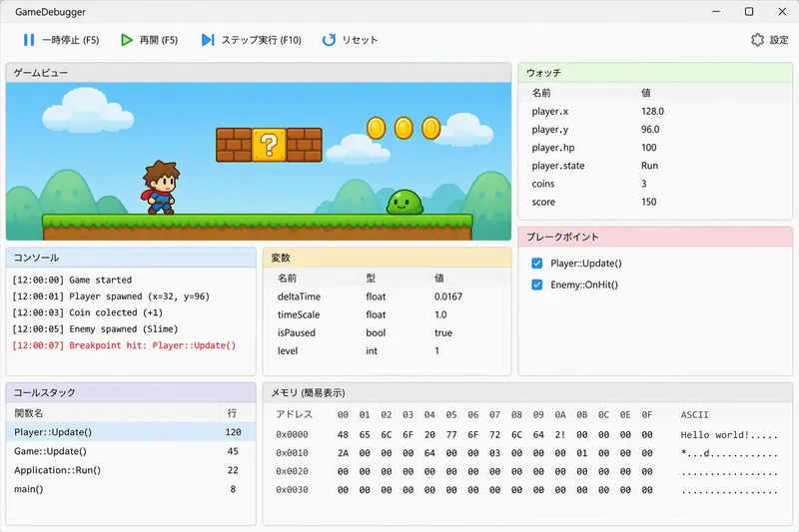This screenshot has height=532, width=799.
Task: Click the 型 column header in variables
Action: 371,277
